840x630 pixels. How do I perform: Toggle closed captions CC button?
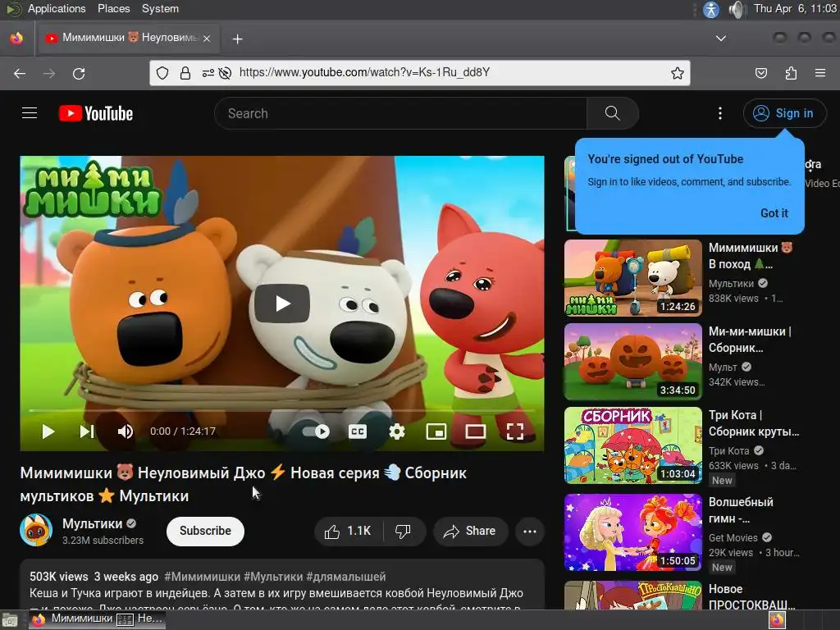[358, 431]
